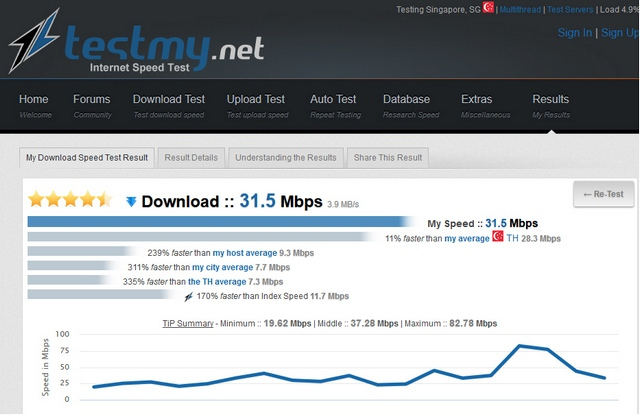Click the peak point on speed graph
The height and width of the screenshot is (415, 640).
coord(519,345)
